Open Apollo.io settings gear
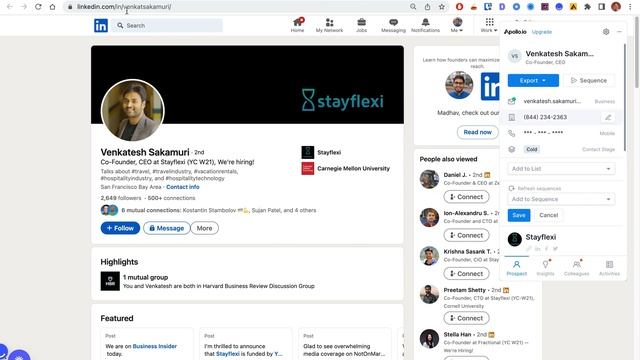The image size is (640, 360). pos(606,32)
